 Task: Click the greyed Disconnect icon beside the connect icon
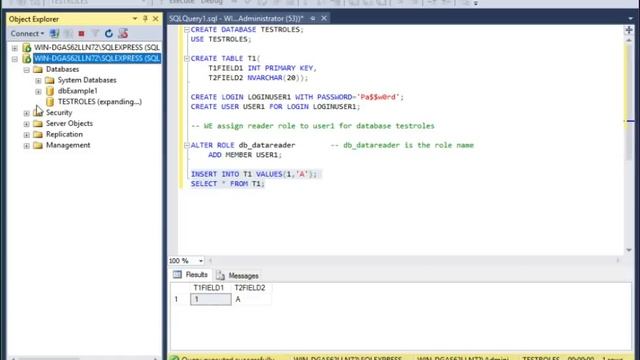tap(68, 33)
